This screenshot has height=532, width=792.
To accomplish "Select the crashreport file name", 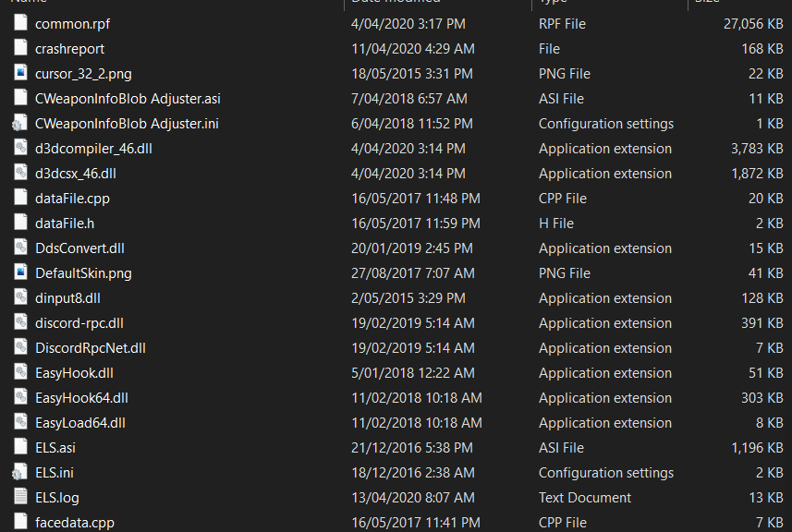I will (x=69, y=48).
